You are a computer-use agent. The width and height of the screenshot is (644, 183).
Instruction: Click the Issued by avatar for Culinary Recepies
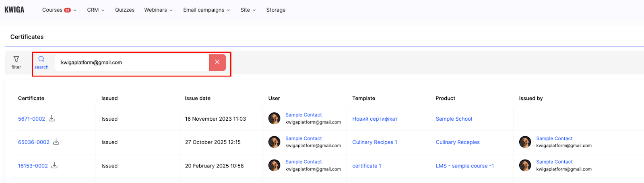pos(525,142)
